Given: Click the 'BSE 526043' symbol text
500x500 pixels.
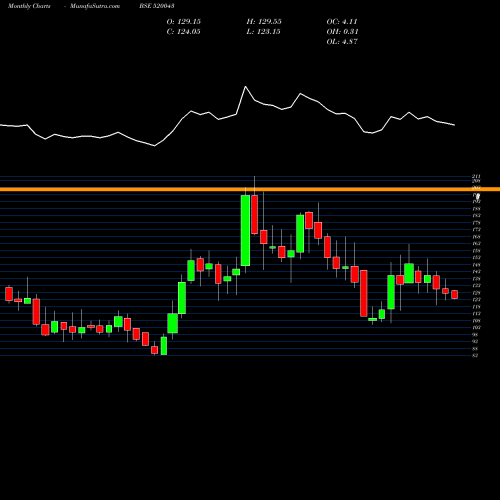Looking at the screenshot, I should click(x=157, y=6).
